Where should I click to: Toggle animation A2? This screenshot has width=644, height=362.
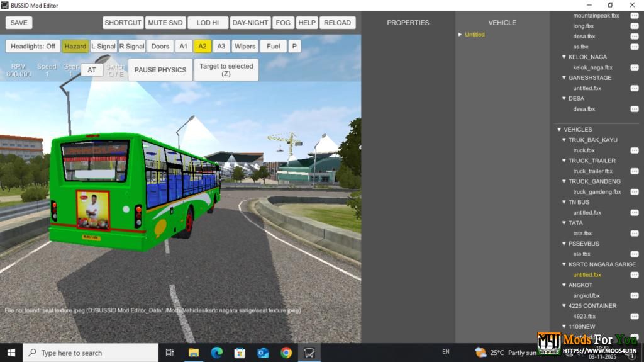(203, 47)
